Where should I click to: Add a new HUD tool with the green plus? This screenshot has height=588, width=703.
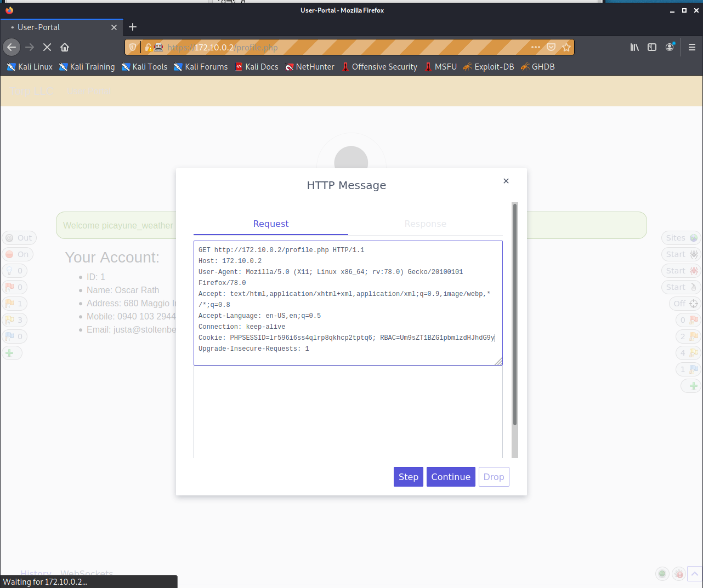click(12, 352)
